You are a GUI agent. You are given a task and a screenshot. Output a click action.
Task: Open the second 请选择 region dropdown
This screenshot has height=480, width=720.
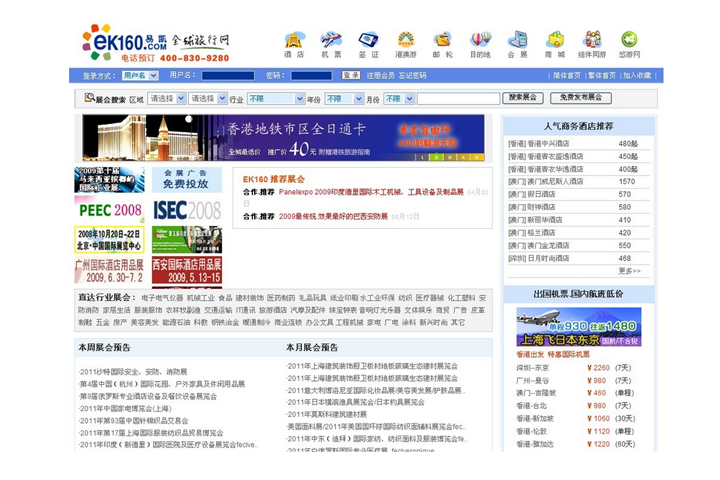(208, 98)
